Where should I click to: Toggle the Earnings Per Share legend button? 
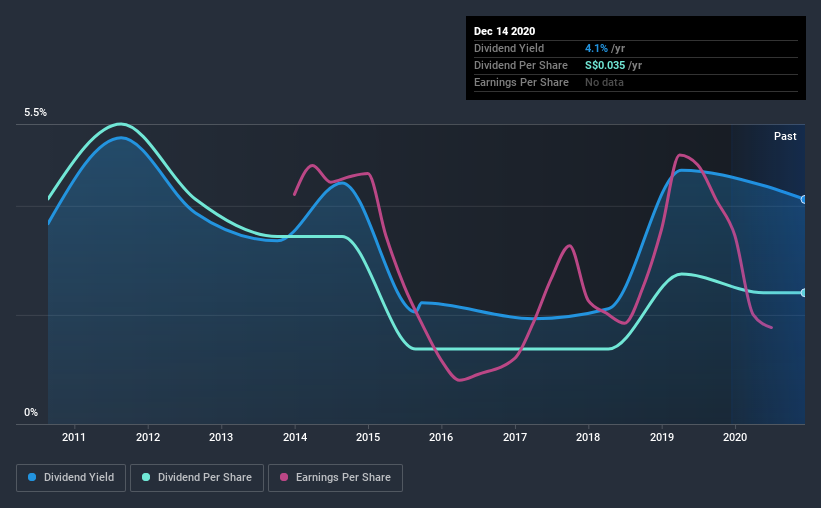click(335, 478)
